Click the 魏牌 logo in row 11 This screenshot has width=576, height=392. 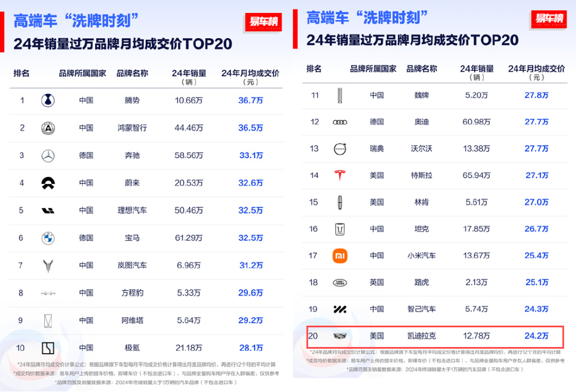pyautogui.click(x=340, y=96)
